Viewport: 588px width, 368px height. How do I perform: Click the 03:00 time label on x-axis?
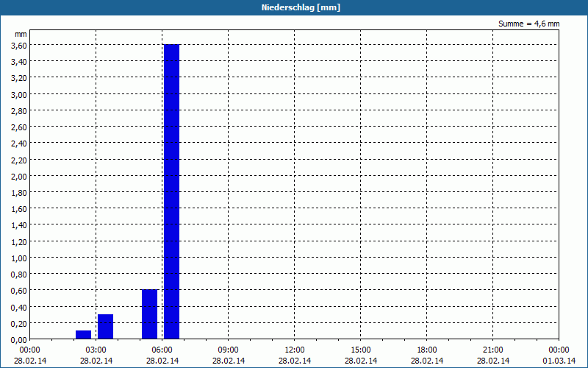point(96,350)
